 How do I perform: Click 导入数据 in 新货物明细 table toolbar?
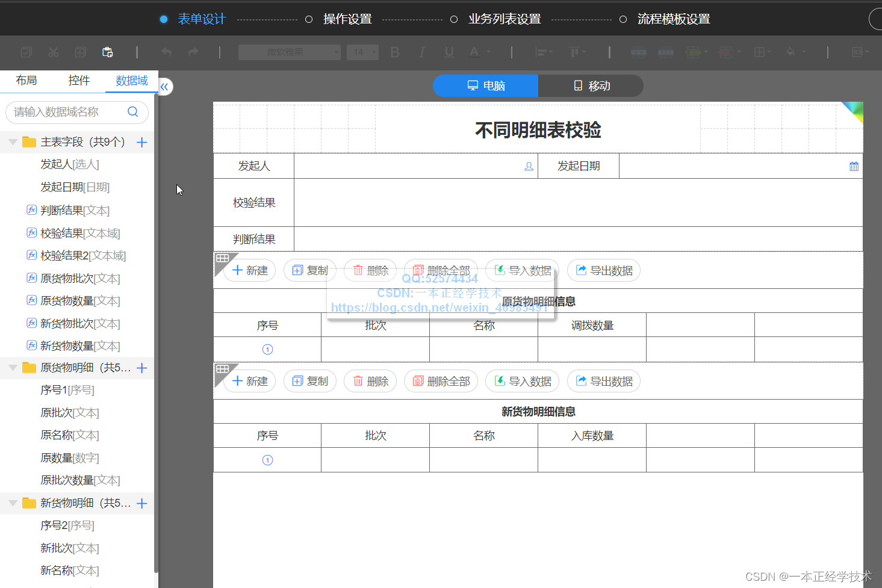(x=523, y=381)
